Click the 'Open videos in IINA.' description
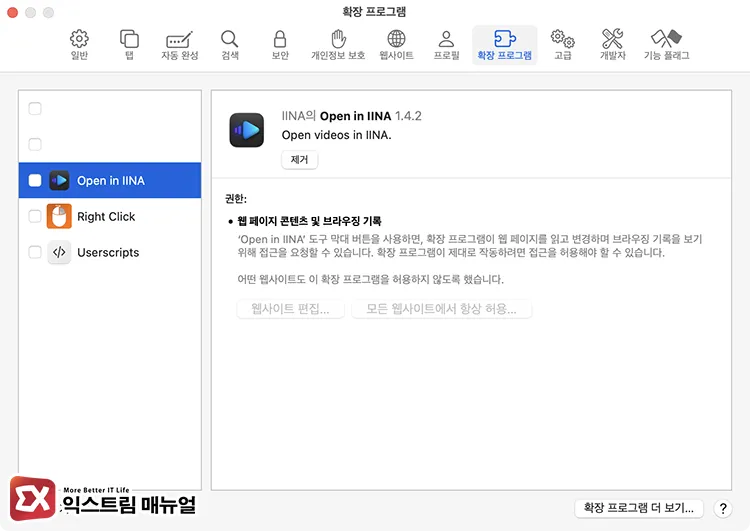Viewport: 750px width, 531px height. 336,135
